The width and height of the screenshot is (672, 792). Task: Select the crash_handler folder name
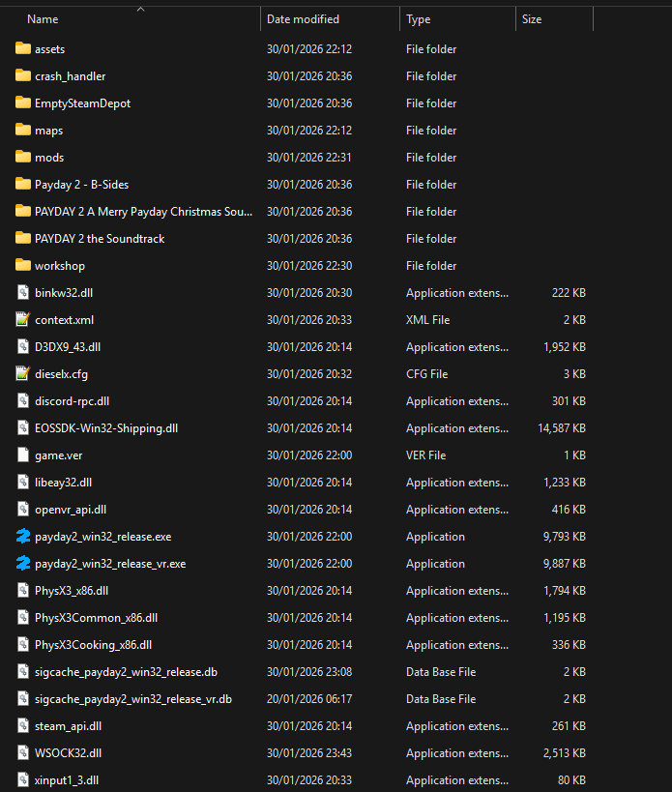(70, 76)
